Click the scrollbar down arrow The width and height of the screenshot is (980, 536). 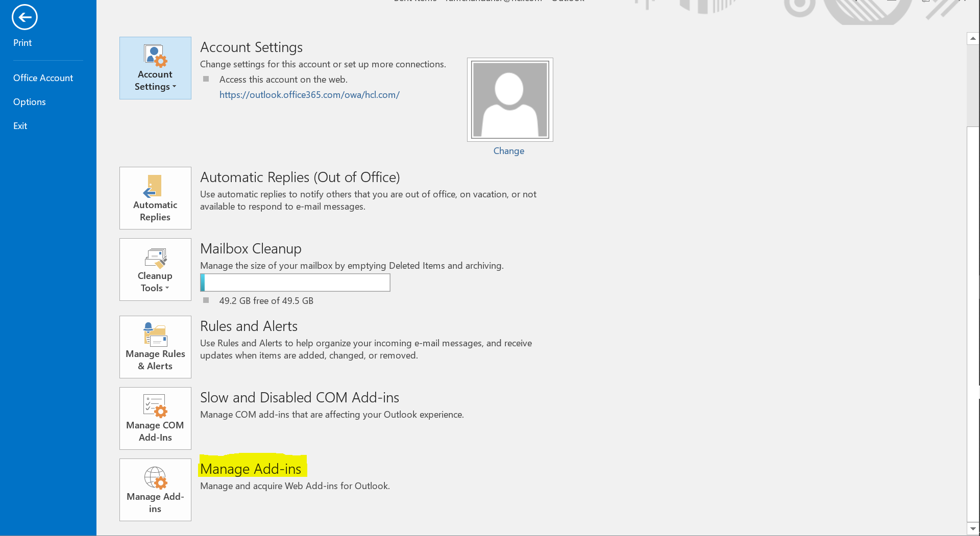tap(973, 529)
